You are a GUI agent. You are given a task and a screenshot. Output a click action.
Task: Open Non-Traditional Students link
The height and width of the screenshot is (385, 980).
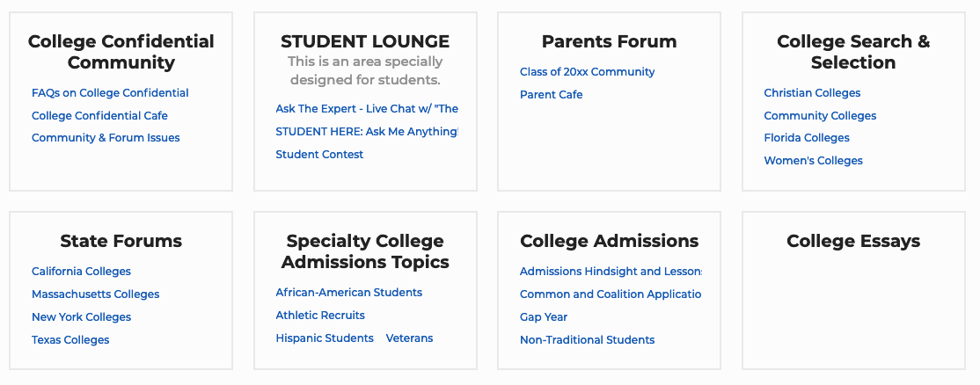click(587, 340)
